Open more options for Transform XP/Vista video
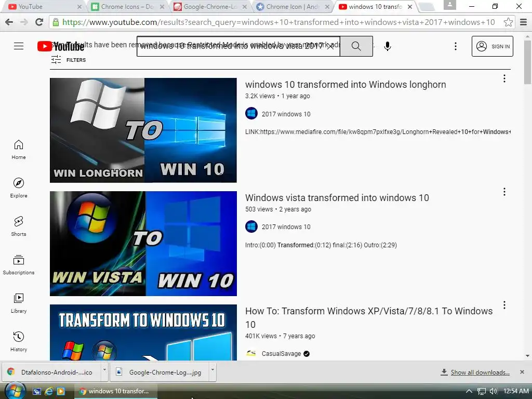The image size is (532, 399). (x=504, y=305)
